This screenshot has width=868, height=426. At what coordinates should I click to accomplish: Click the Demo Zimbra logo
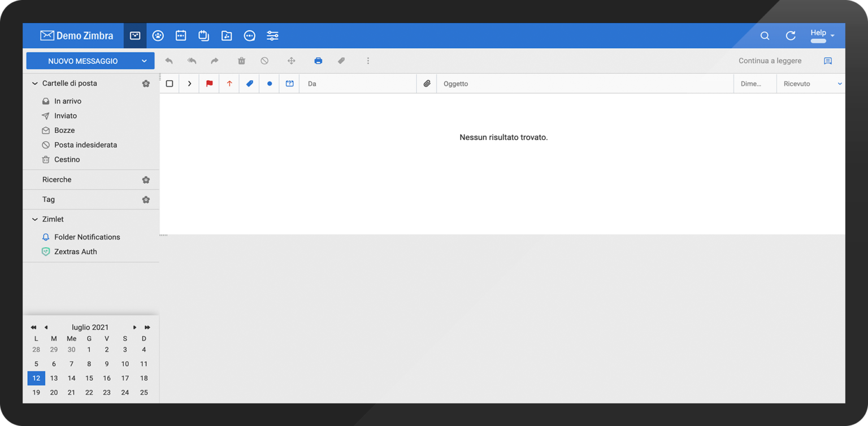click(76, 36)
